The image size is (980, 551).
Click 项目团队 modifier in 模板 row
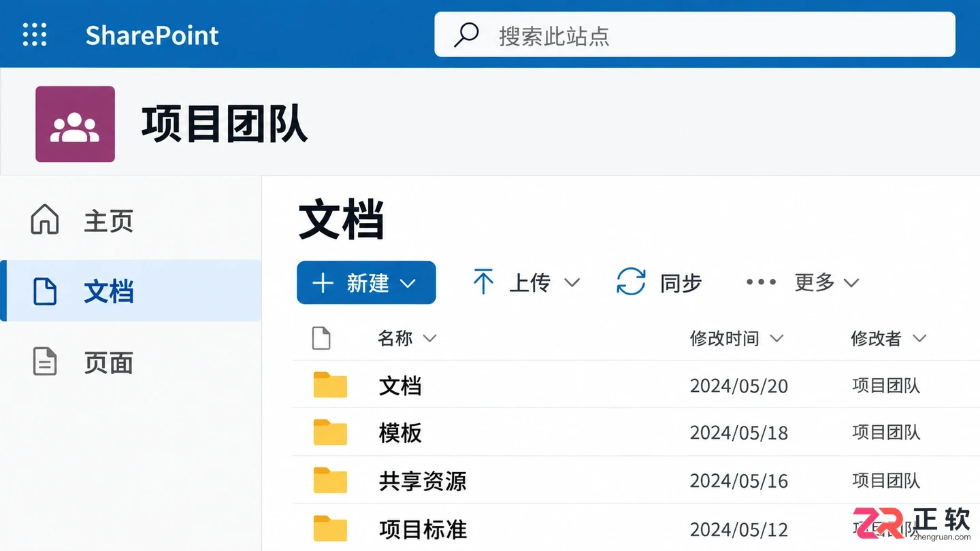coord(886,433)
